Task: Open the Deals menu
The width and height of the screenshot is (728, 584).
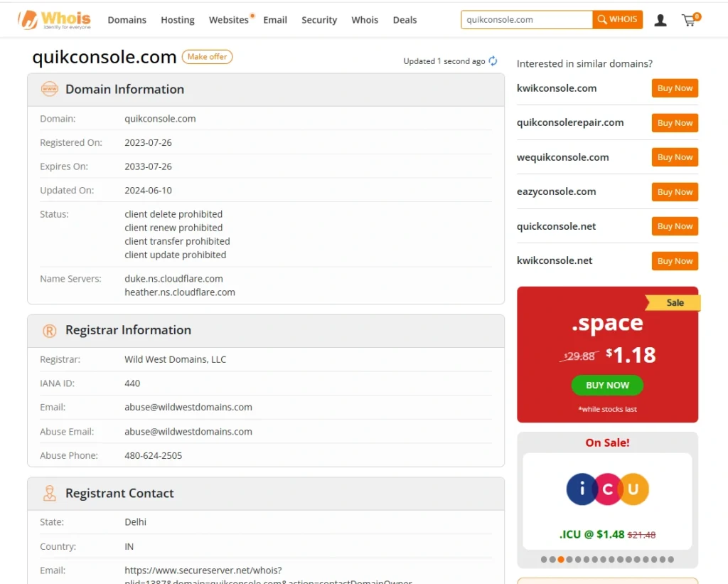Action: point(405,20)
